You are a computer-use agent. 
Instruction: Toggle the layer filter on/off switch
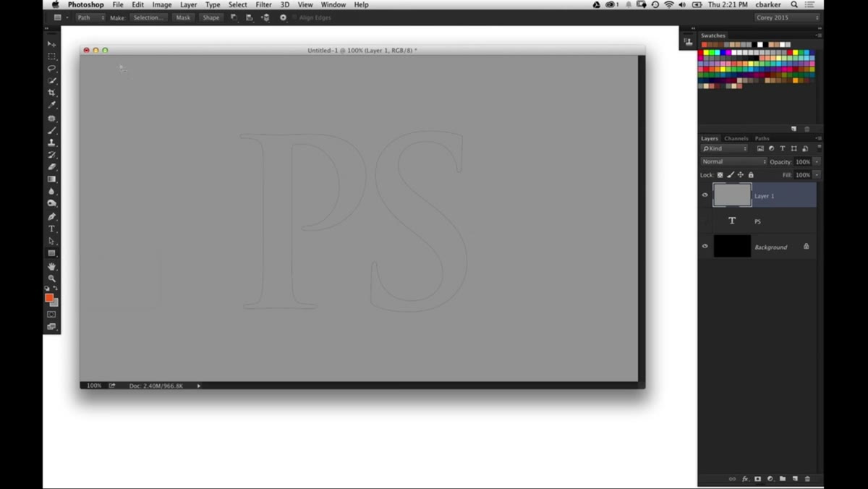(x=819, y=148)
